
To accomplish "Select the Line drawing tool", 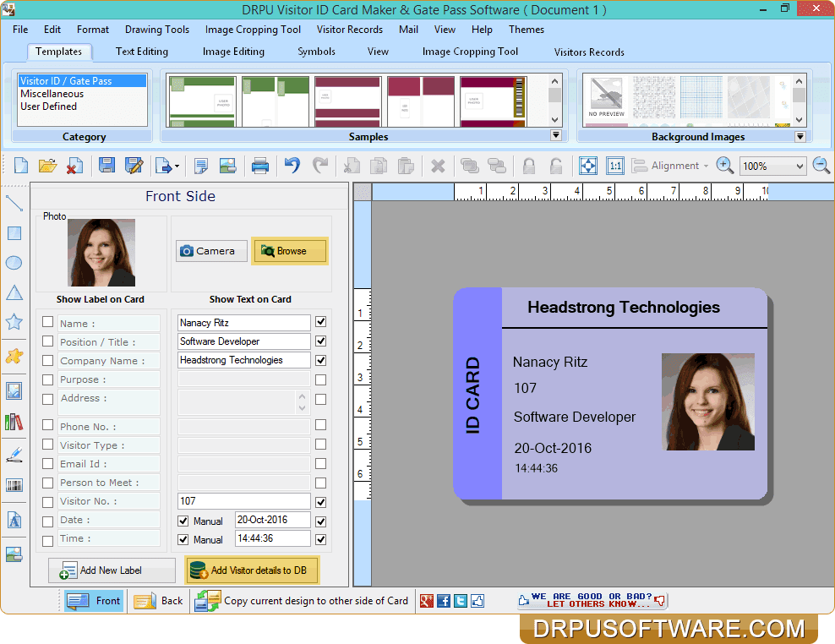I will pos(14,203).
